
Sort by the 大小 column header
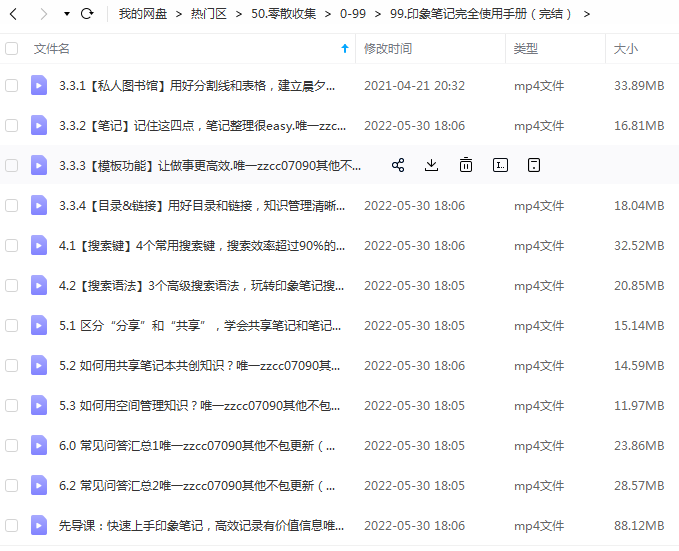tap(626, 49)
